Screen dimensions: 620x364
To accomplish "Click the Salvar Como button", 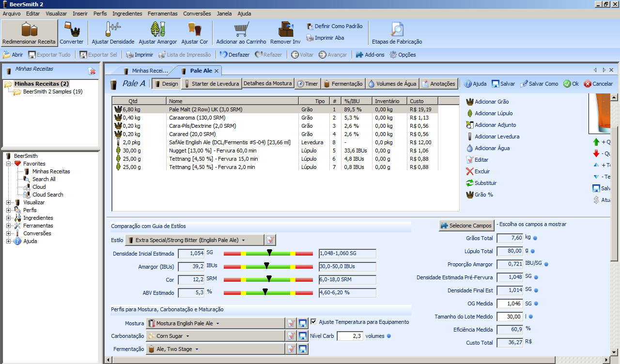I will point(539,84).
